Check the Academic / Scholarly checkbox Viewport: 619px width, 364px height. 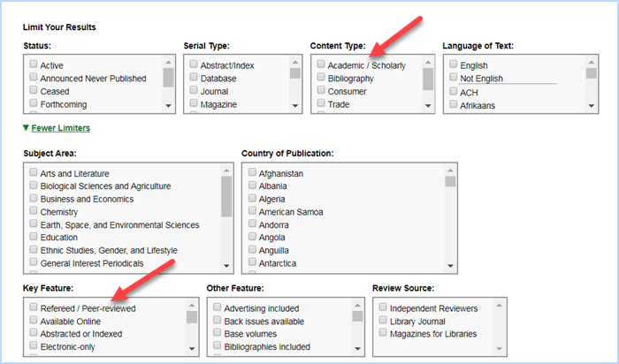point(322,65)
